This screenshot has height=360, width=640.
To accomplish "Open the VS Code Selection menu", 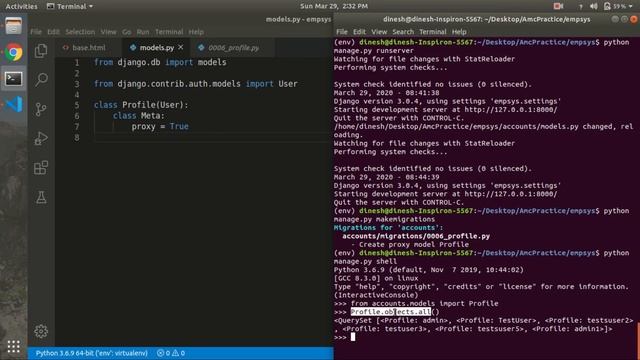I will (80, 32).
